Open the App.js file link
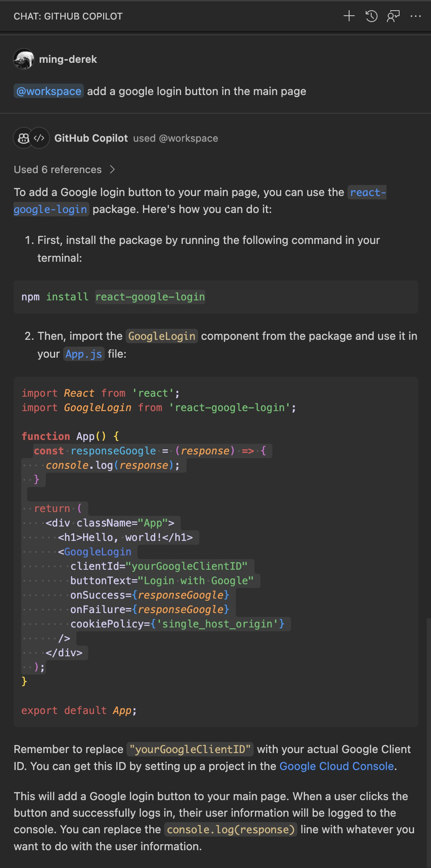This screenshot has height=868, width=431. pyautogui.click(x=84, y=354)
